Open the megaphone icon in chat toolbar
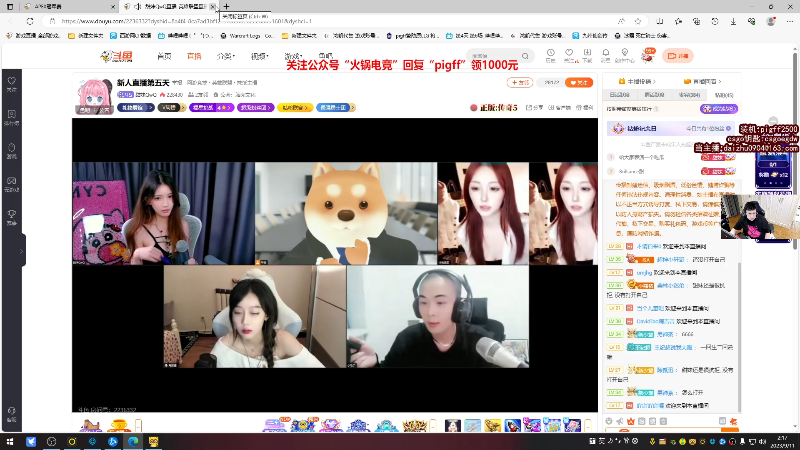 click(619, 421)
